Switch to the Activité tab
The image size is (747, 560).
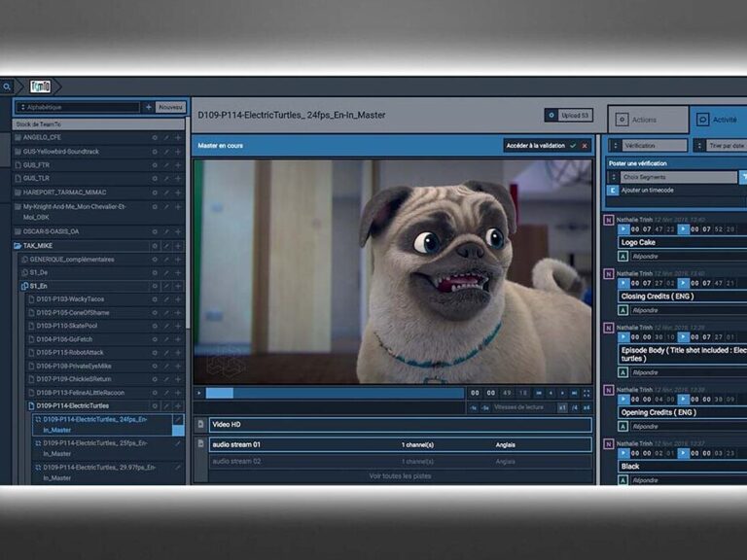[x=719, y=120]
